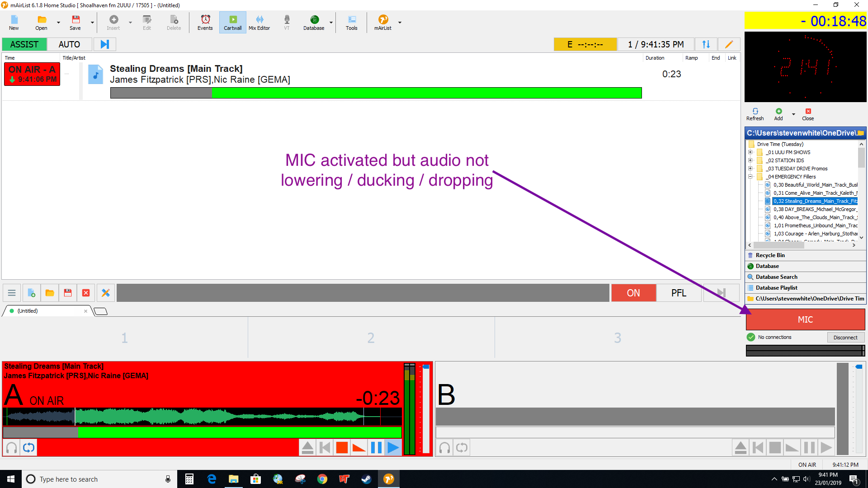Eject the track loaded in Player A
The image size is (868, 488).
307,447
